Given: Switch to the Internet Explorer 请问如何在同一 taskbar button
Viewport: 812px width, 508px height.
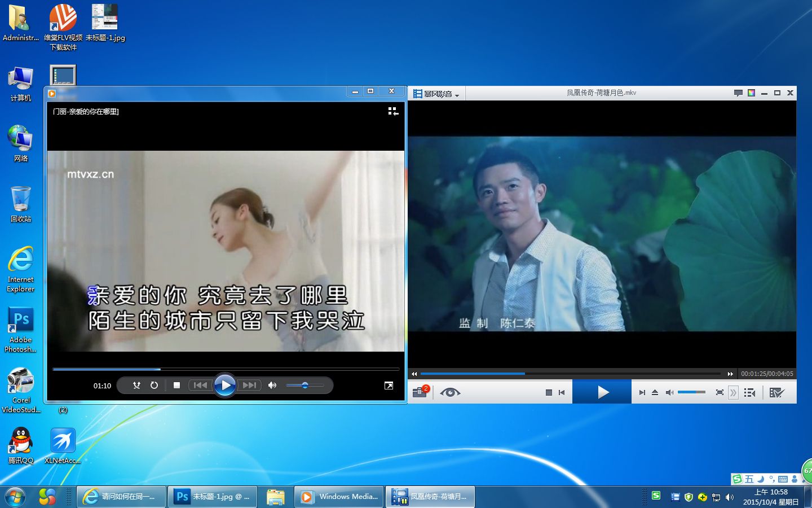Looking at the screenshot, I should [121, 497].
